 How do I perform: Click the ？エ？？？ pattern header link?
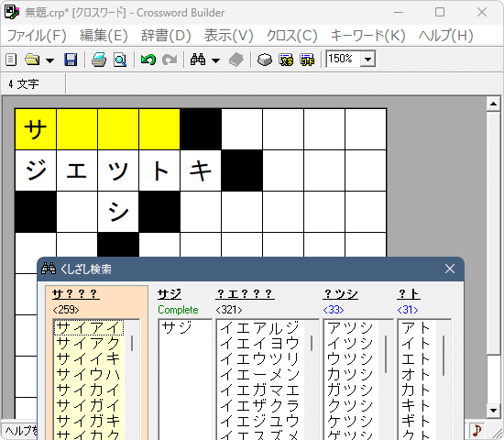pyautogui.click(x=245, y=293)
